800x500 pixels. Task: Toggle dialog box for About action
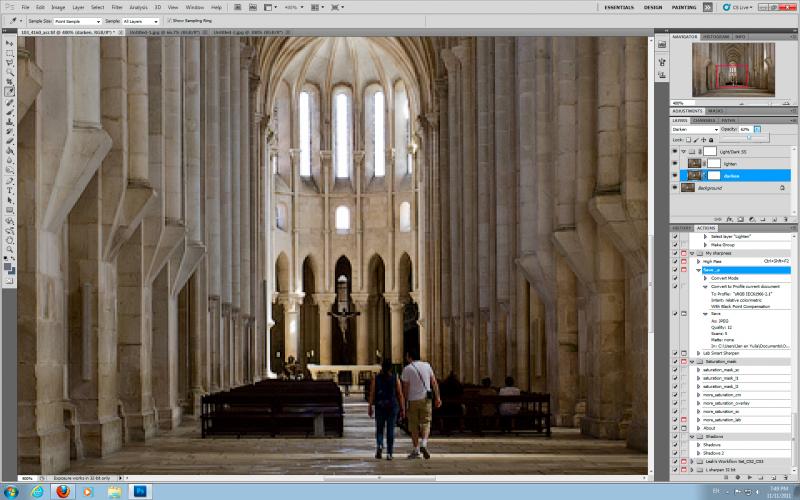[x=684, y=428]
